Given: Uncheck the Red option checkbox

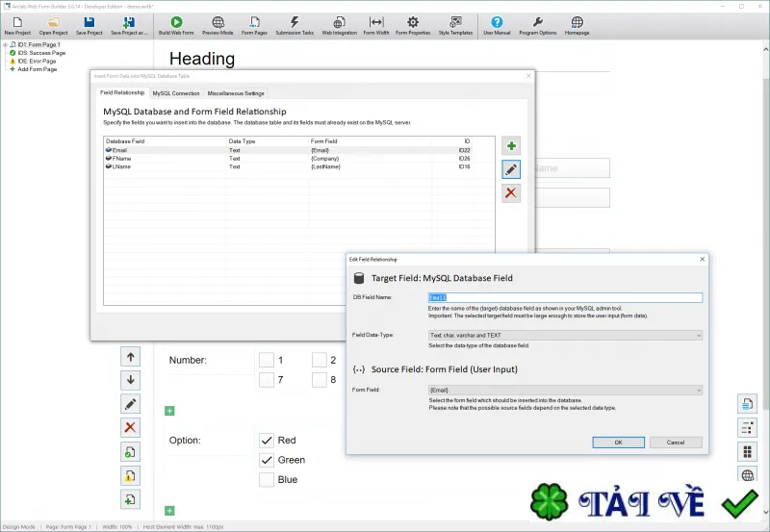Looking at the screenshot, I should pos(267,441).
